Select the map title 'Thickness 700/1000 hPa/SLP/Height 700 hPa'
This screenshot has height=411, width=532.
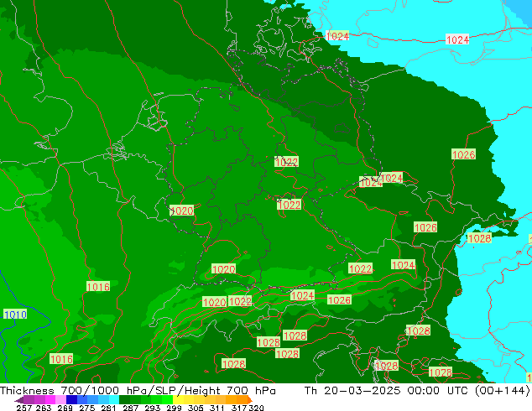[138, 391]
